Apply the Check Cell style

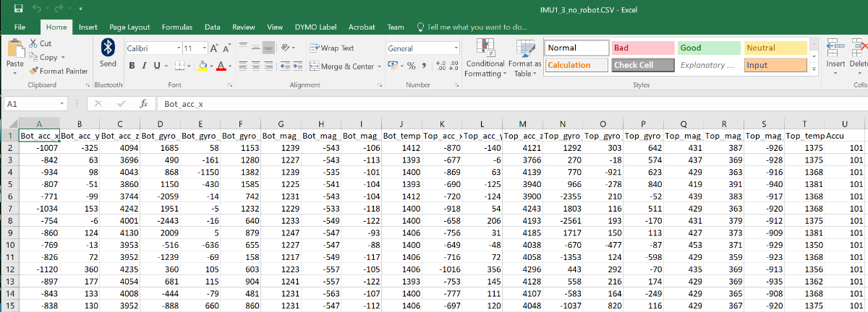pos(642,65)
